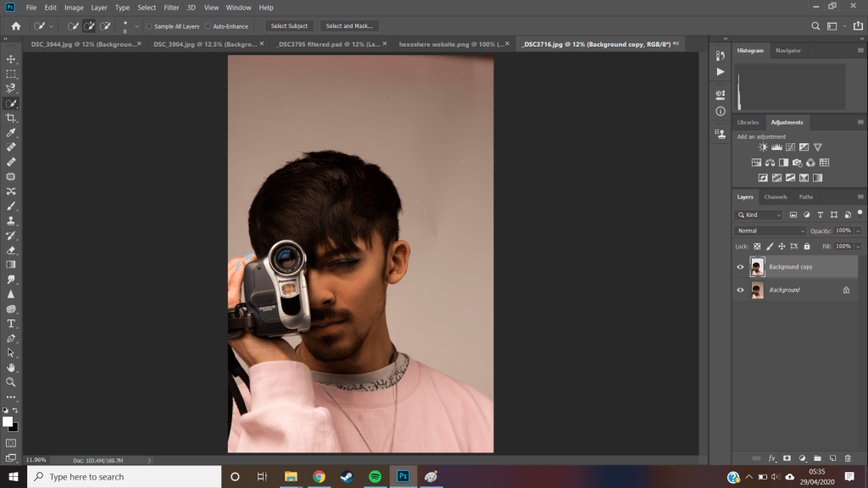The width and height of the screenshot is (868, 488).
Task: Click the Actions play button icon
Action: tap(721, 72)
